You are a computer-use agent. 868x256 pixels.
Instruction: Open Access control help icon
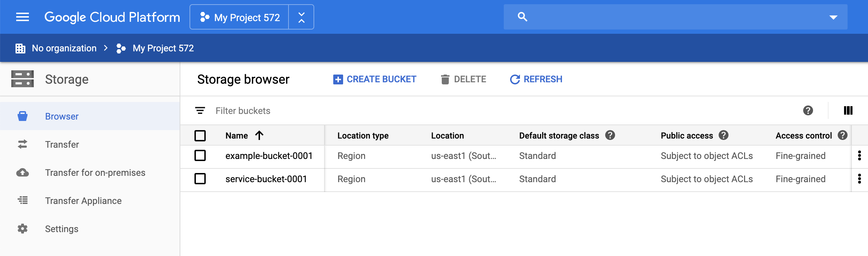(843, 135)
